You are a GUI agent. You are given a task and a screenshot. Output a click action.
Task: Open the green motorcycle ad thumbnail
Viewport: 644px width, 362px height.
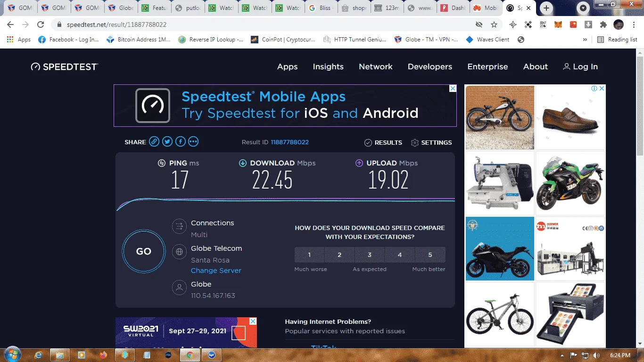click(570, 183)
